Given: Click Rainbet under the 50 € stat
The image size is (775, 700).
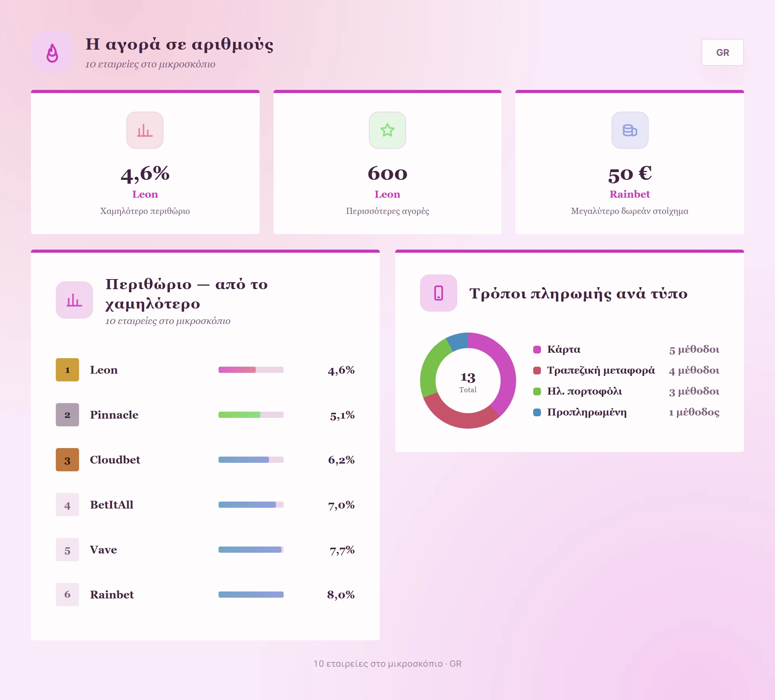Looking at the screenshot, I should [x=630, y=194].
